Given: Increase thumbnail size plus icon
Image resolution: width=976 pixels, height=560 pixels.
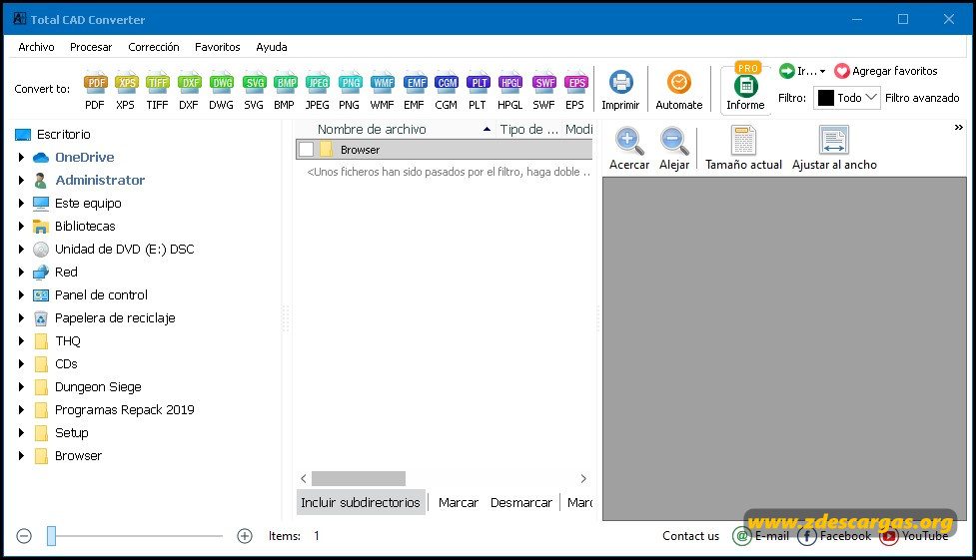Looking at the screenshot, I should [245, 536].
